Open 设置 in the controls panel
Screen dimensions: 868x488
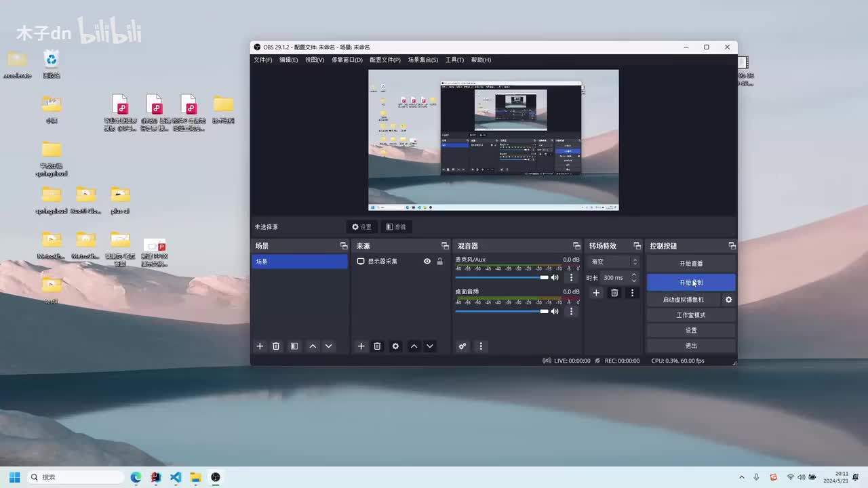(x=691, y=331)
